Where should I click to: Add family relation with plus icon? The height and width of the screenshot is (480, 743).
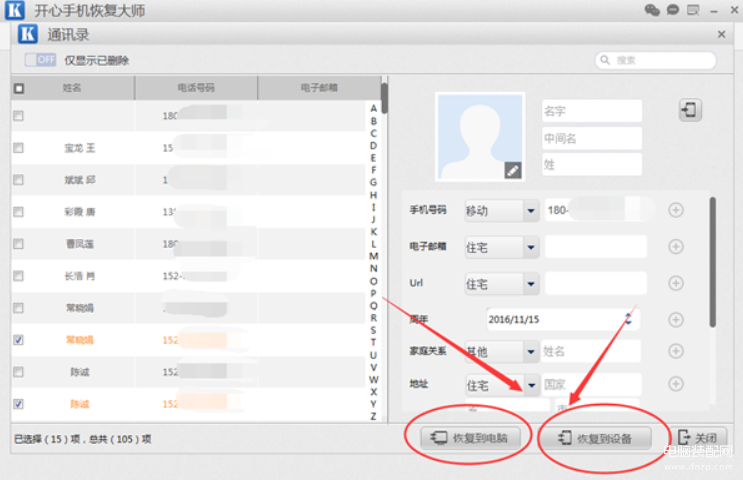point(676,351)
